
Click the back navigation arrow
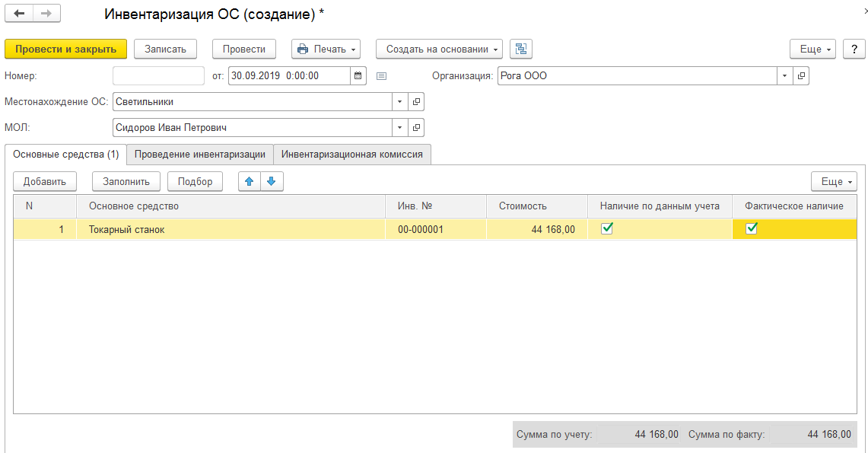(x=19, y=14)
